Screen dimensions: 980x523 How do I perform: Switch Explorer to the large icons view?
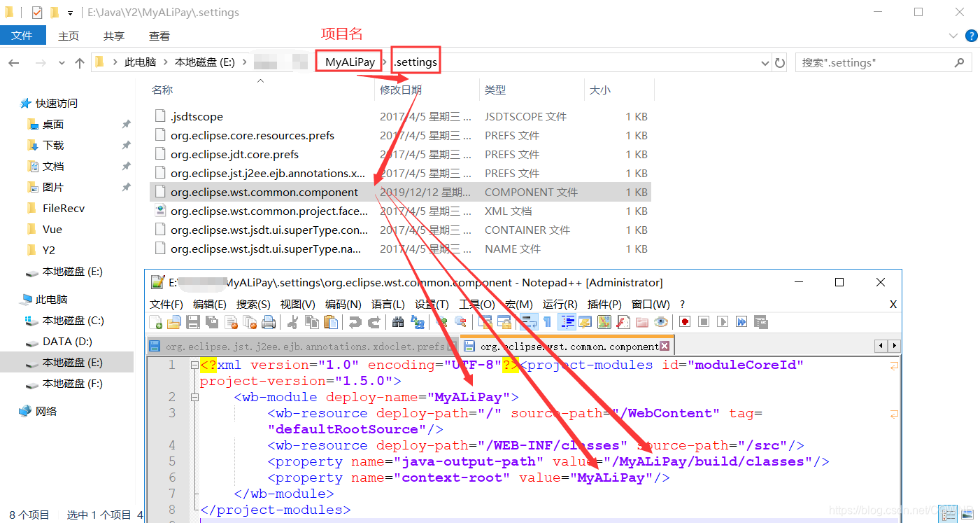(967, 515)
